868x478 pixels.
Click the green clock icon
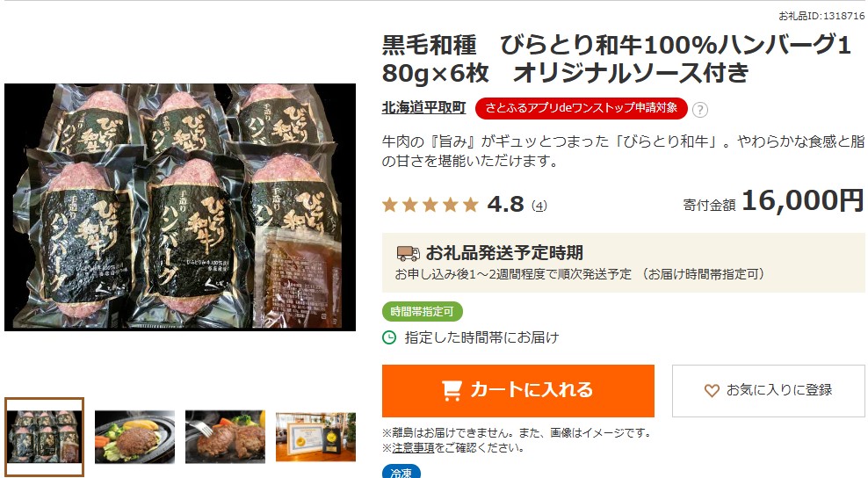(389, 337)
